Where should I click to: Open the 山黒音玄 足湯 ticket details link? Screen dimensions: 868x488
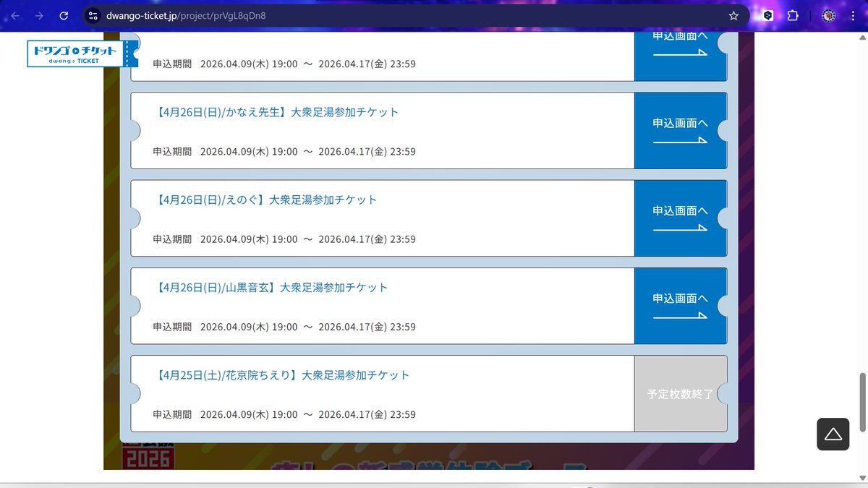(x=272, y=287)
